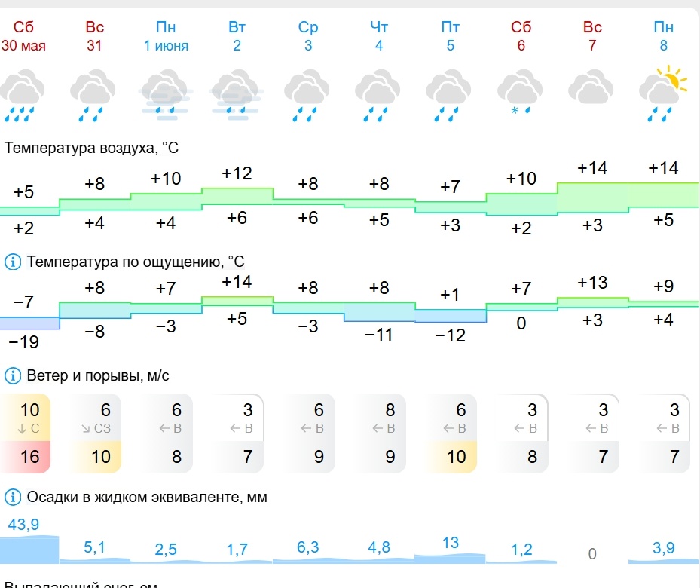Open the info icon beside Ветер и порывы
This screenshot has width=700, height=588.
click(13, 376)
